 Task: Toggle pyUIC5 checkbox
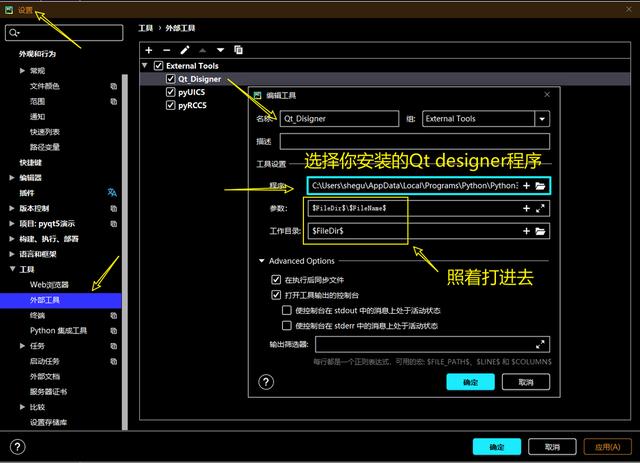coord(171,92)
